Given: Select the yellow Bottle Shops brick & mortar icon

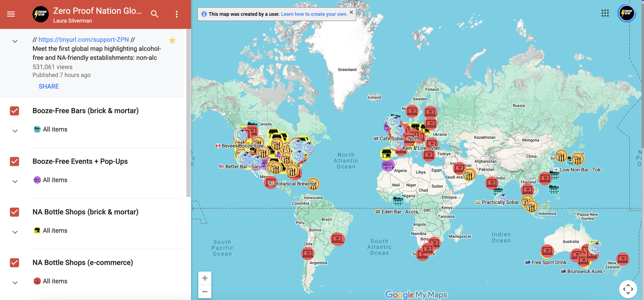Looking at the screenshot, I should pyautogui.click(x=37, y=230).
